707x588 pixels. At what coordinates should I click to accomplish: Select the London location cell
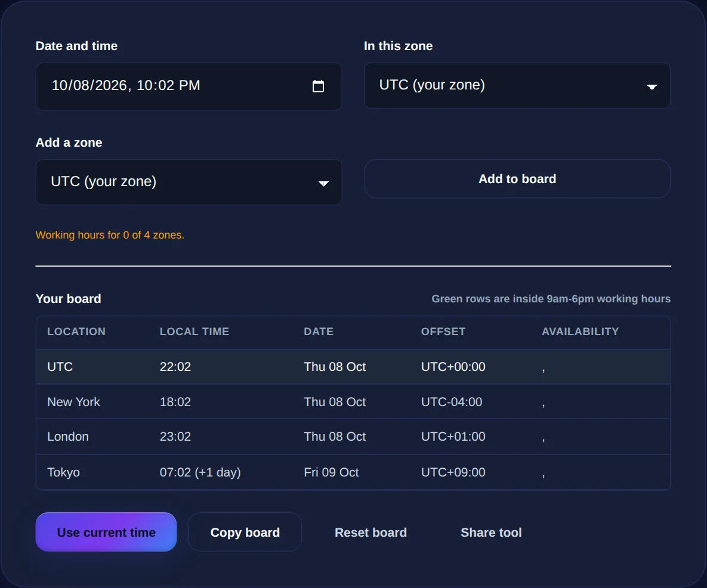coord(68,437)
